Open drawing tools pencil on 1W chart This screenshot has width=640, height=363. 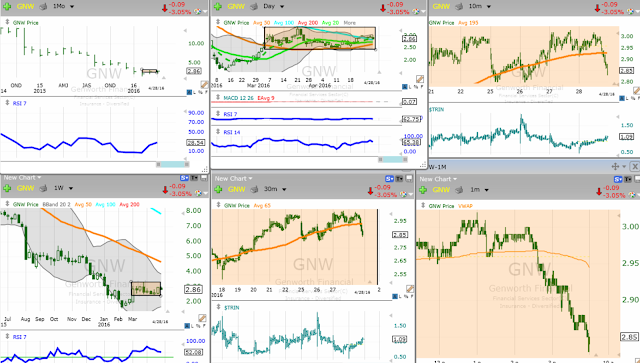click(x=202, y=318)
